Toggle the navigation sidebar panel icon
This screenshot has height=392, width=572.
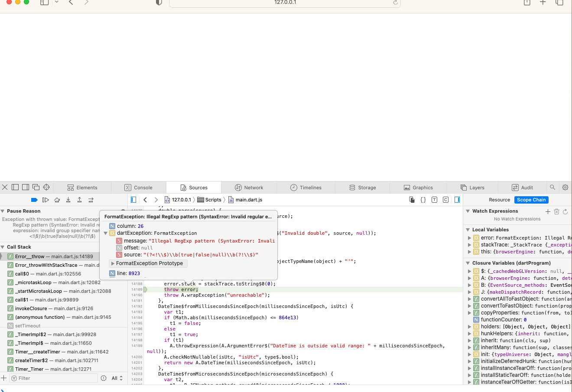point(133,200)
